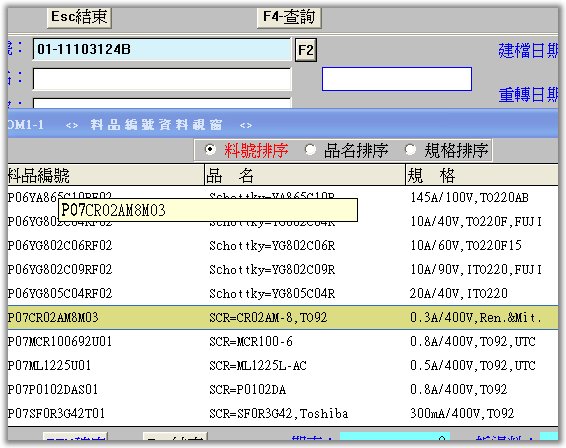
Task: Select row P06YG805C04RF02
Action: pos(283,293)
